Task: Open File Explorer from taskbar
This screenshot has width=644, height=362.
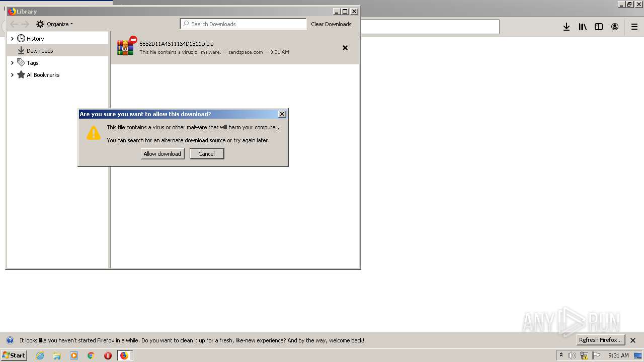Action: [57, 355]
